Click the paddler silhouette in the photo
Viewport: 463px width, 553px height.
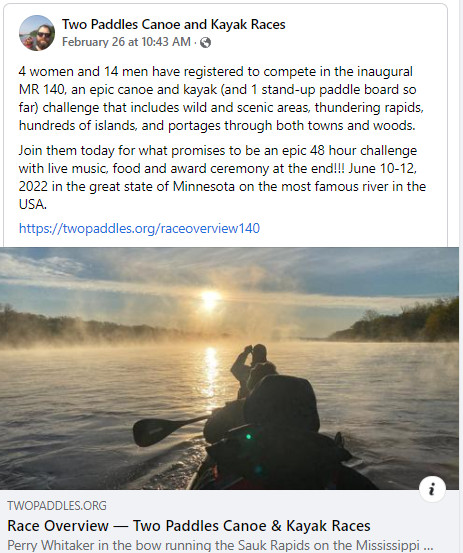252,369
